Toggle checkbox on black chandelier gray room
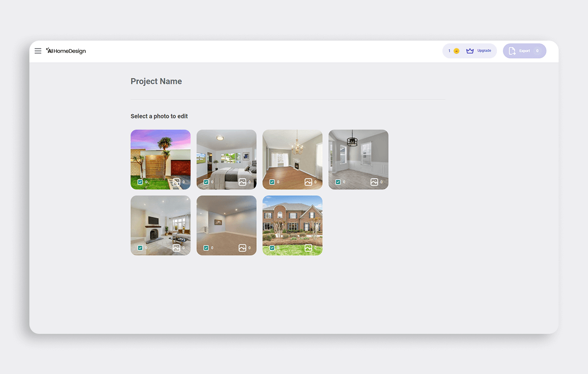The width and height of the screenshot is (588, 374). pos(338,182)
